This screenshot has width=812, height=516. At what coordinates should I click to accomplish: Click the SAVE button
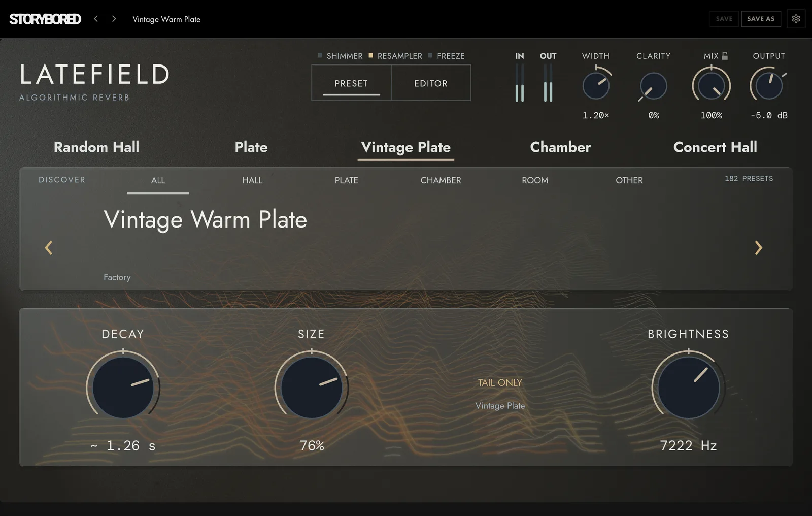point(724,19)
